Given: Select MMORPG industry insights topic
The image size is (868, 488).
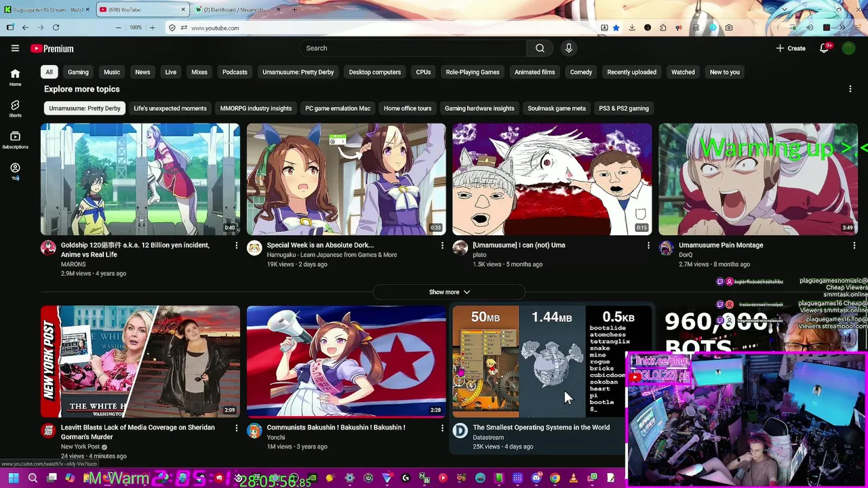Looking at the screenshot, I should pyautogui.click(x=256, y=108).
